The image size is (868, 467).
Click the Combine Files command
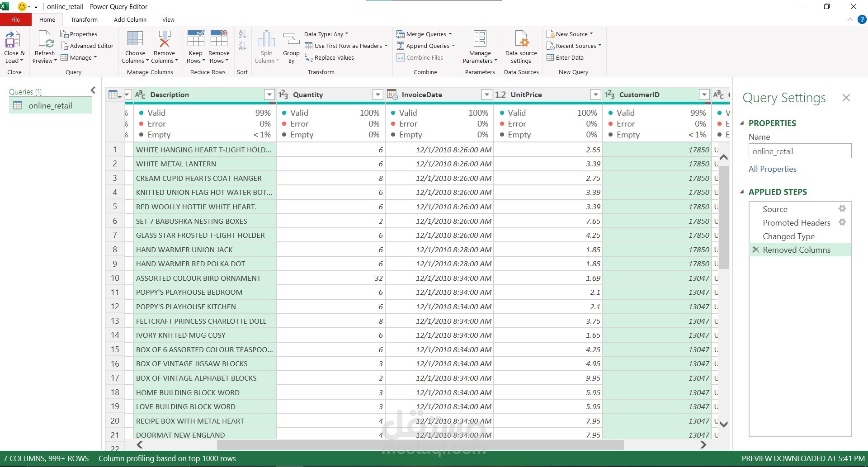pyautogui.click(x=420, y=57)
